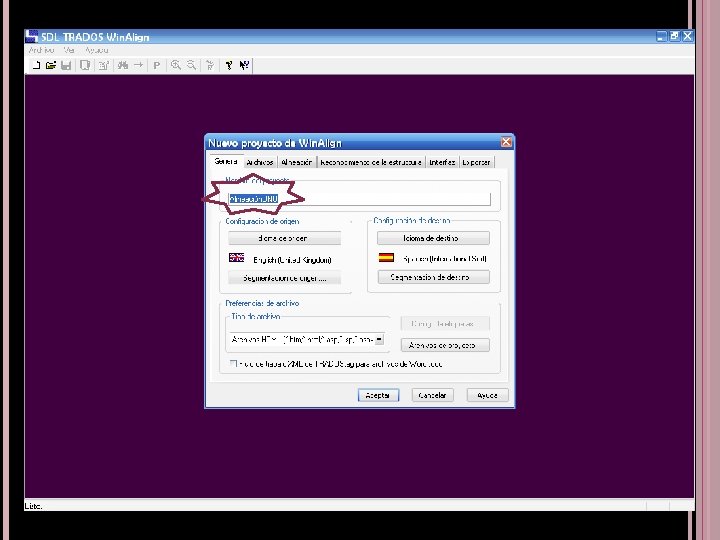Click the align segments toolbar icon
Screen dimensions: 720x540
[x=210, y=65]
